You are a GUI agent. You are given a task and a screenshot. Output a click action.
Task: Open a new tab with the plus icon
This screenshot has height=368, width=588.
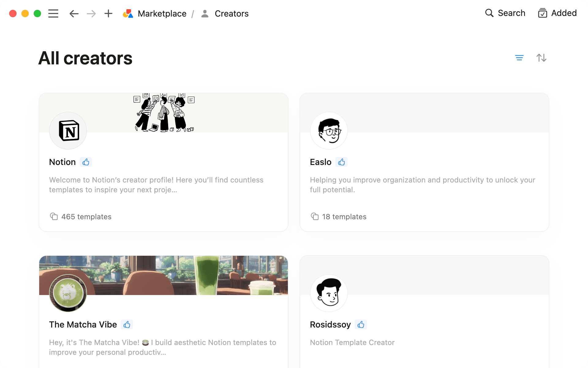[x=108, y=13]
